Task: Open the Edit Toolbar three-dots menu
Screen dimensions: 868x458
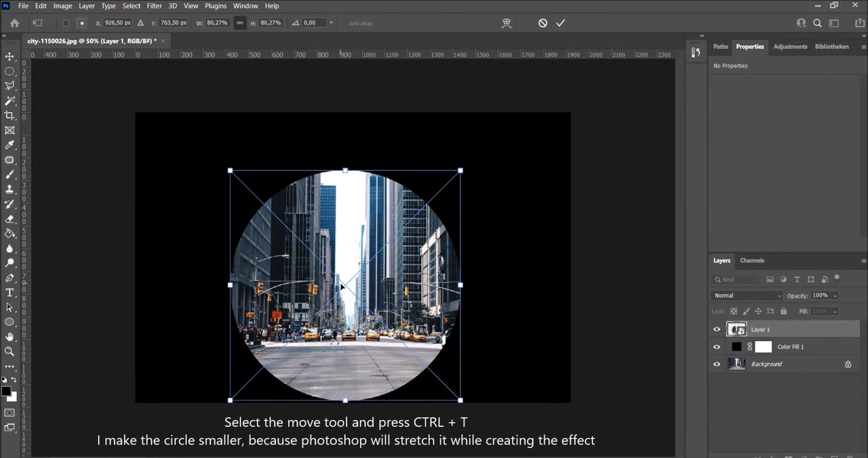Action: (9, 366)
